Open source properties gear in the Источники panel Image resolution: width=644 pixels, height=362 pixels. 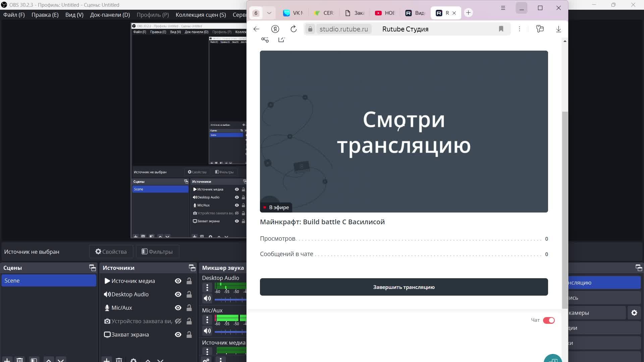coord(133,360)
